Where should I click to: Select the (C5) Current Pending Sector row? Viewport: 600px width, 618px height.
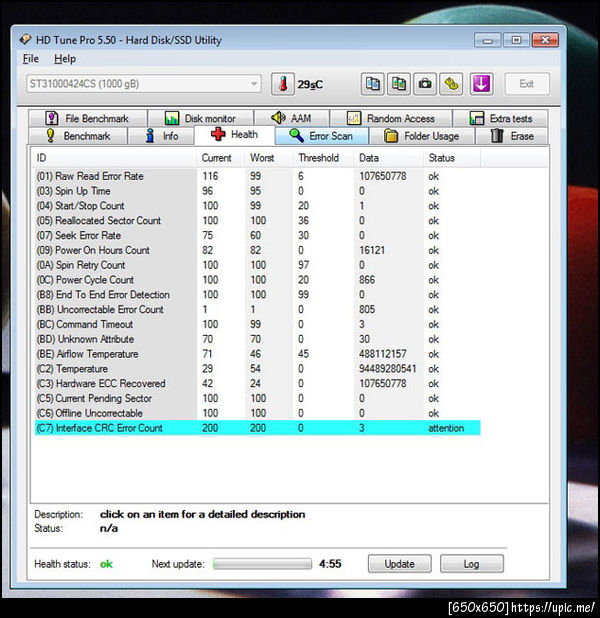[x=257, y=398]
